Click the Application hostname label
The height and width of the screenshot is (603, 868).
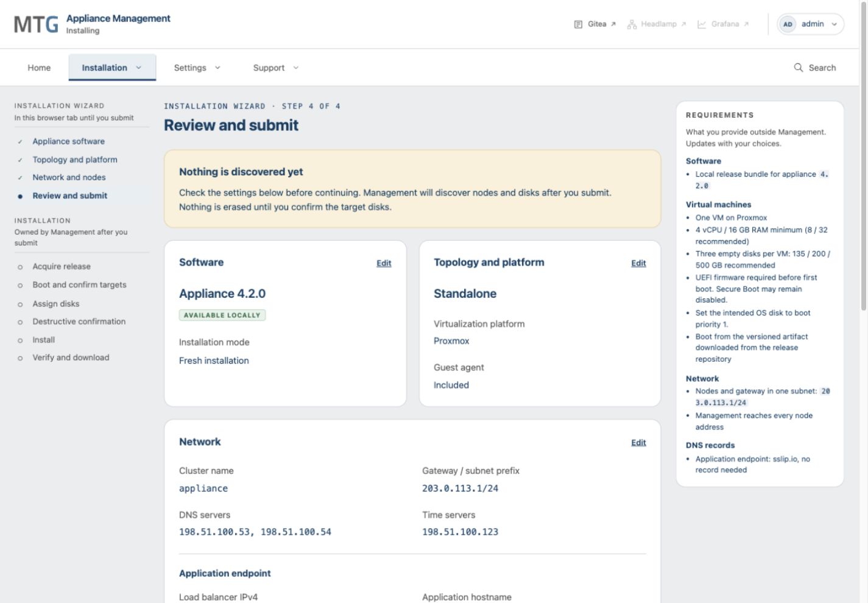[x=467, y=597]
